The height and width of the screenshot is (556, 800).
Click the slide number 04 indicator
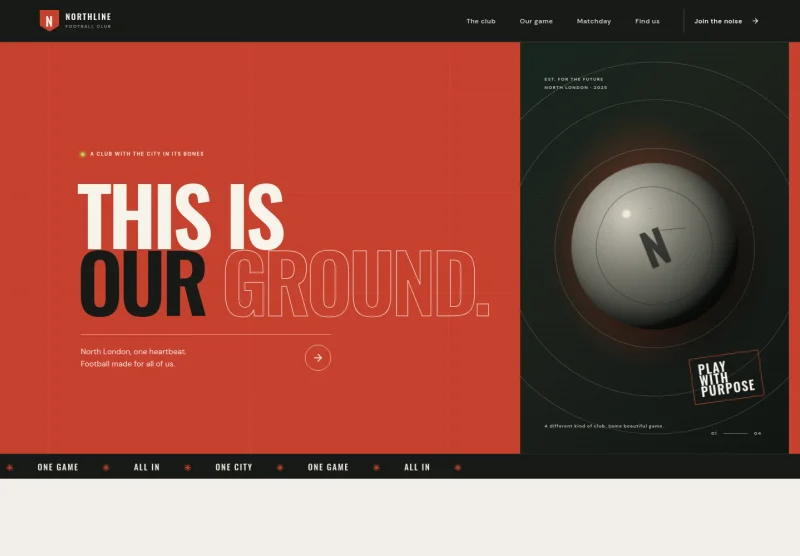click(x=757, y=434)
